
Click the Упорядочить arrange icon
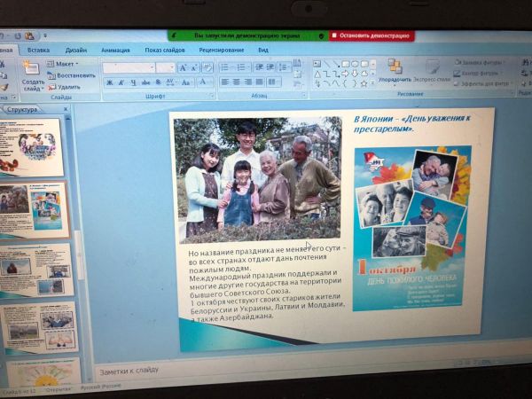(x=394, y=69)
